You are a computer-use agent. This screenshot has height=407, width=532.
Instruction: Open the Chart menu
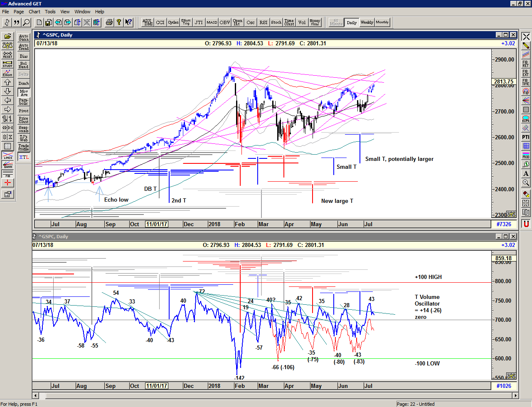pyautogui.click(x=34, y=12)
